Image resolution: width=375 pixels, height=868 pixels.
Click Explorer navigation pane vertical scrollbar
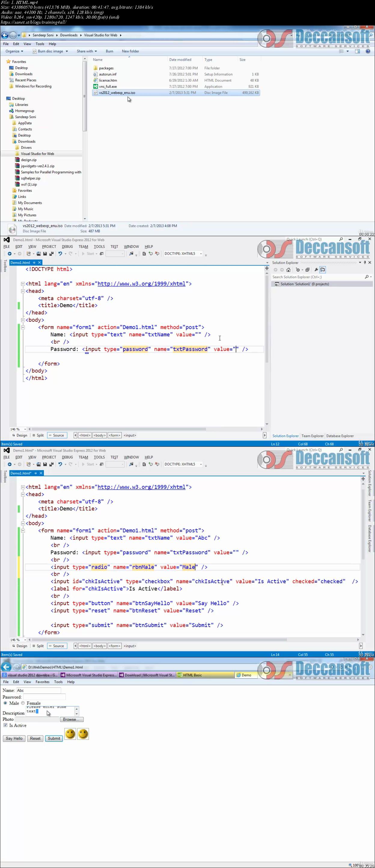84,96
